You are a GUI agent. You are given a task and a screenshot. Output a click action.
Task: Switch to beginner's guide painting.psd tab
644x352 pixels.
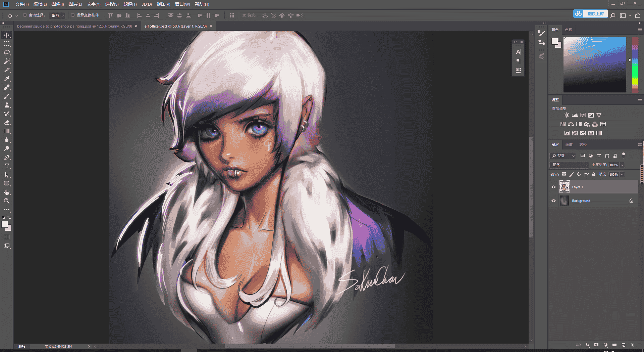pyautogui.click(x=74, y=26)
